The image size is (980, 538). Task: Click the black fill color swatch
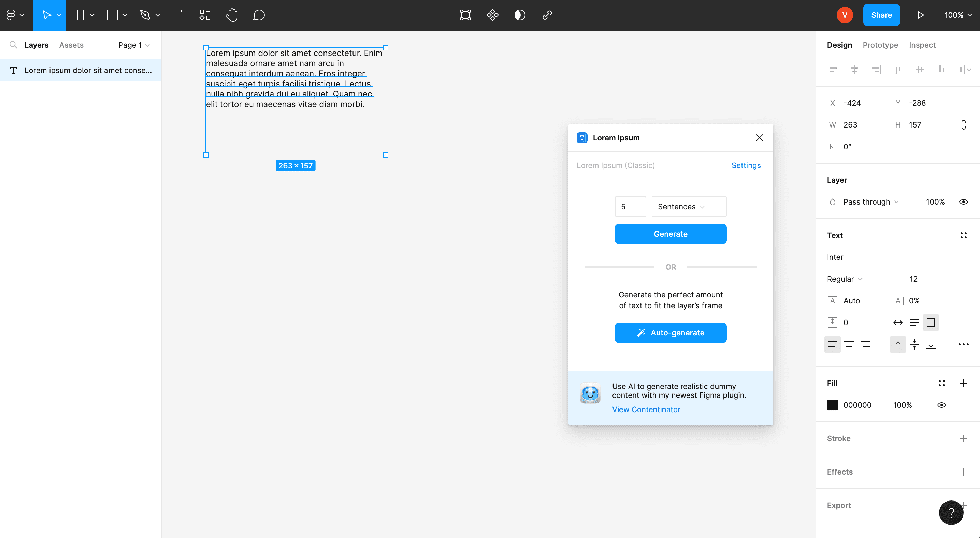click(x=832, y=405)
